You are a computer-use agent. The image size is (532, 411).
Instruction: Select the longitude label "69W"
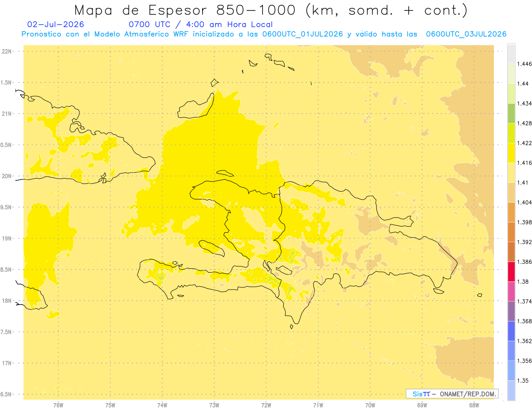[x=422, y=405]
